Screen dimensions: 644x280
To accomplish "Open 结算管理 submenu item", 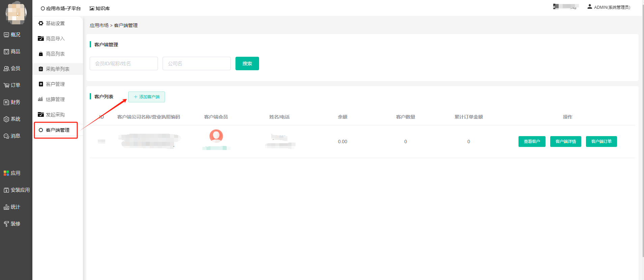I will point(55,99).
